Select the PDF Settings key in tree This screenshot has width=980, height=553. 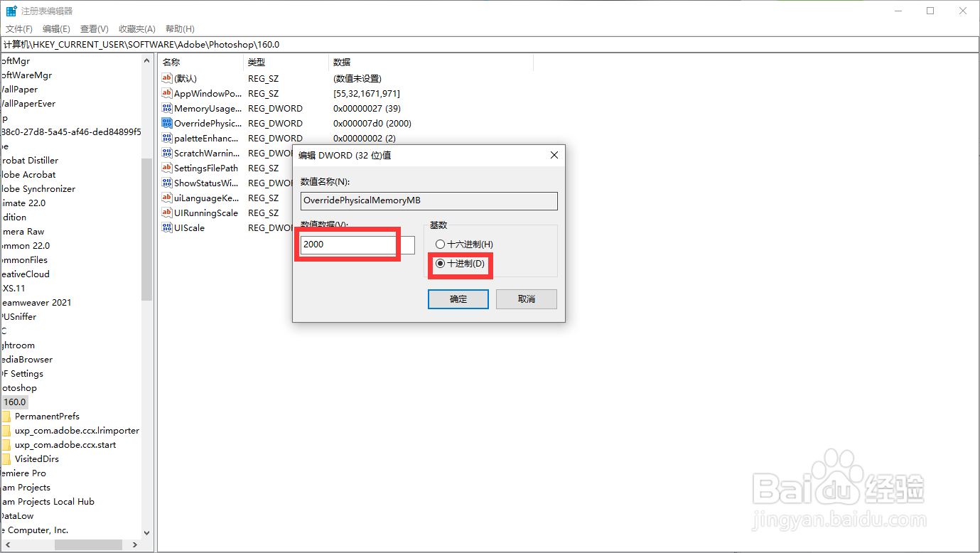pyautogui.click(x=21, y=374)
